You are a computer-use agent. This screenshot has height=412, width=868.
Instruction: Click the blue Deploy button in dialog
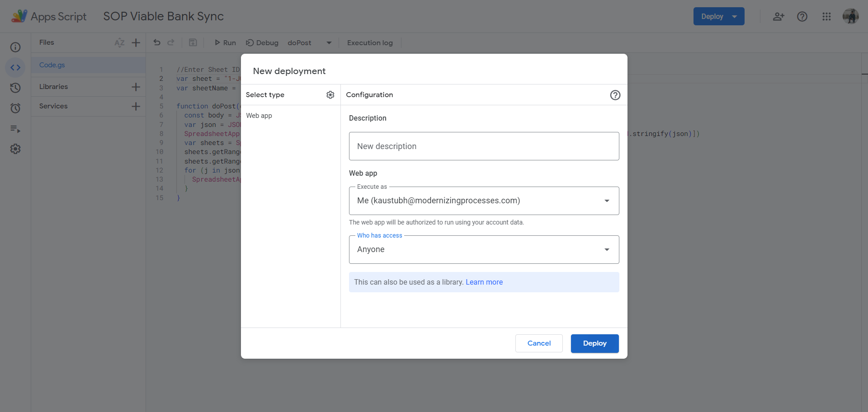[x=594, y=343]
